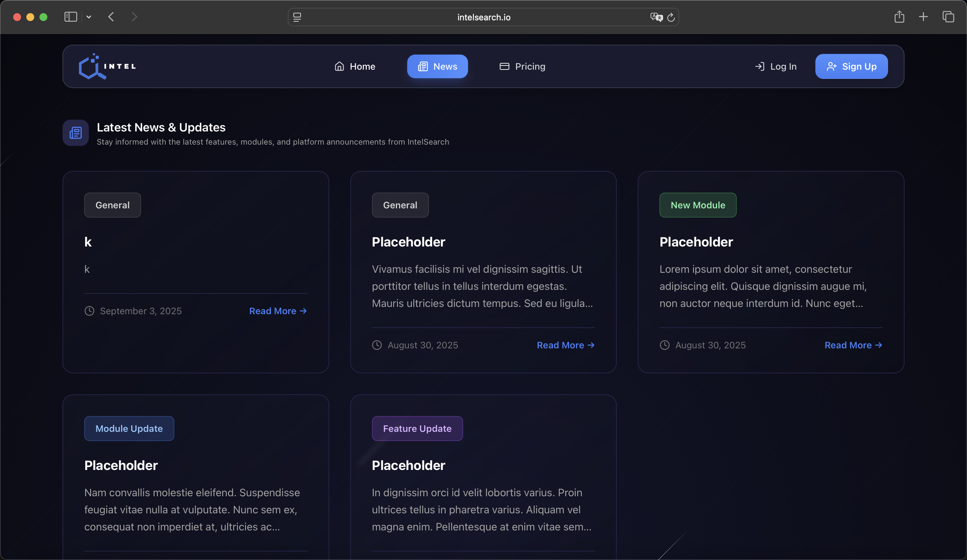
Task: Click the September 3, 2025 date
Action: (x=141, y=311)
